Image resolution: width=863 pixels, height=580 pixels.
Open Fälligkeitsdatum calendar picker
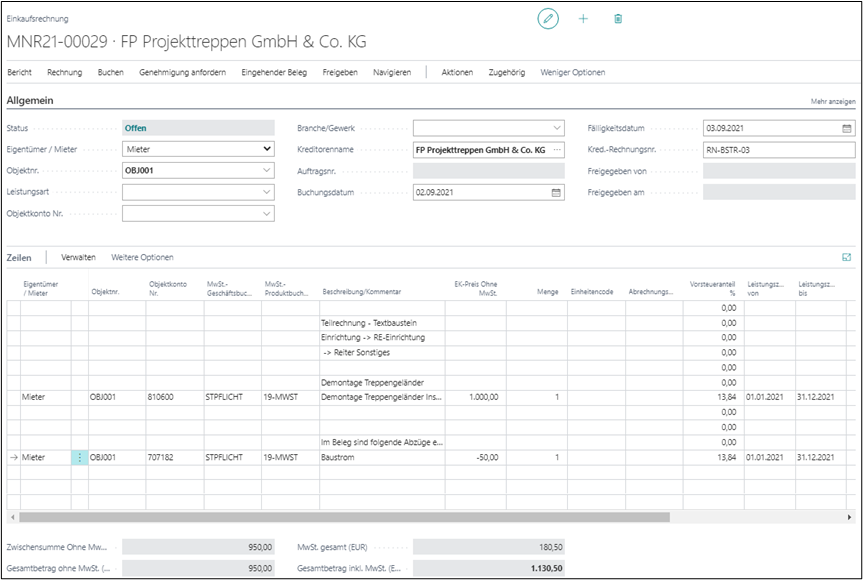click(x=846, y=128)
